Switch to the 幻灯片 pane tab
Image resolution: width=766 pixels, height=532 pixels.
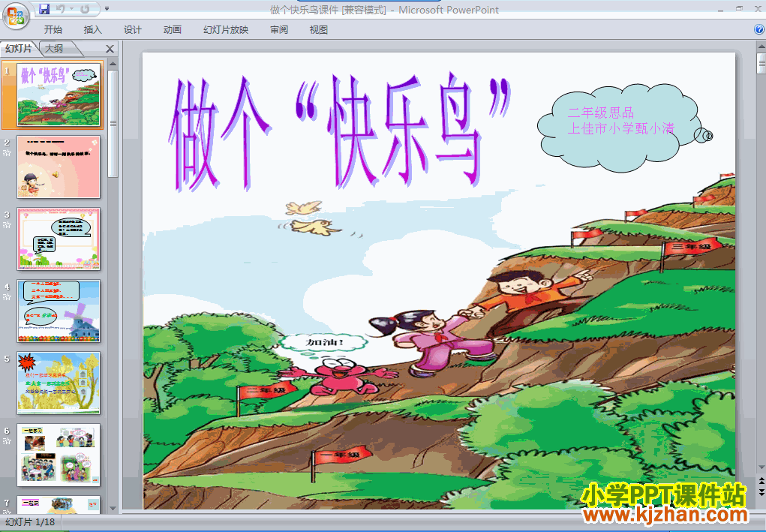click(x=19, y=48)
